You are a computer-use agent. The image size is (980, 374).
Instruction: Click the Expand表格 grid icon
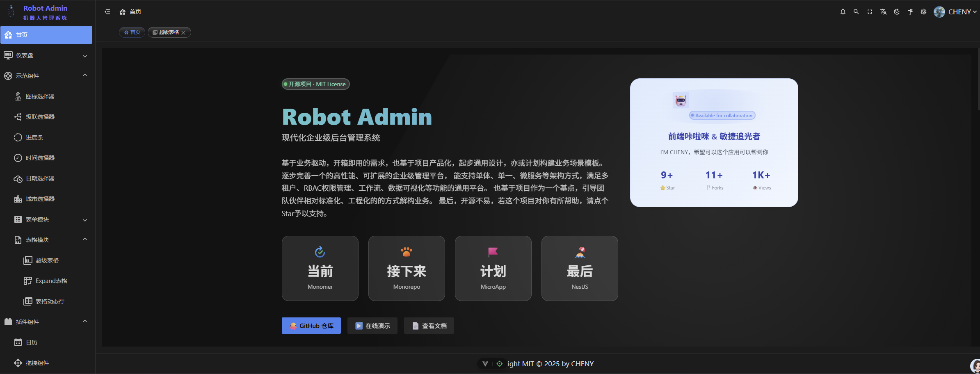(28, 281)
